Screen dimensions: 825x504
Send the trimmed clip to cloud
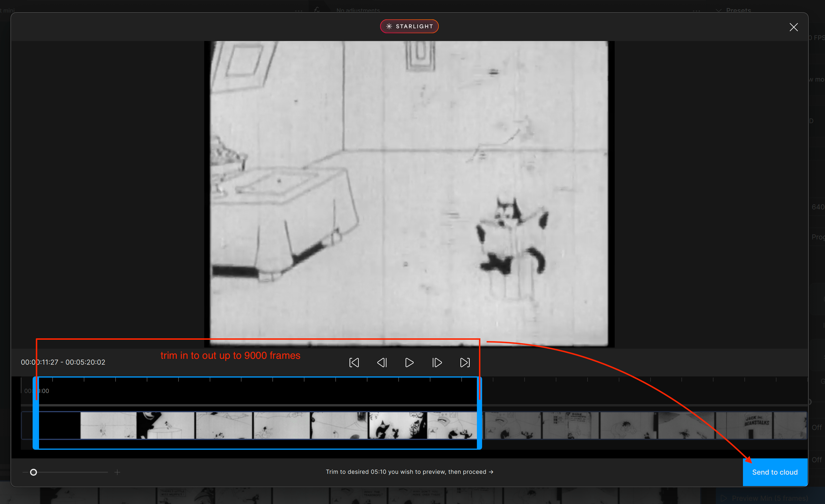pyautogui.click(x=774, y=472)
